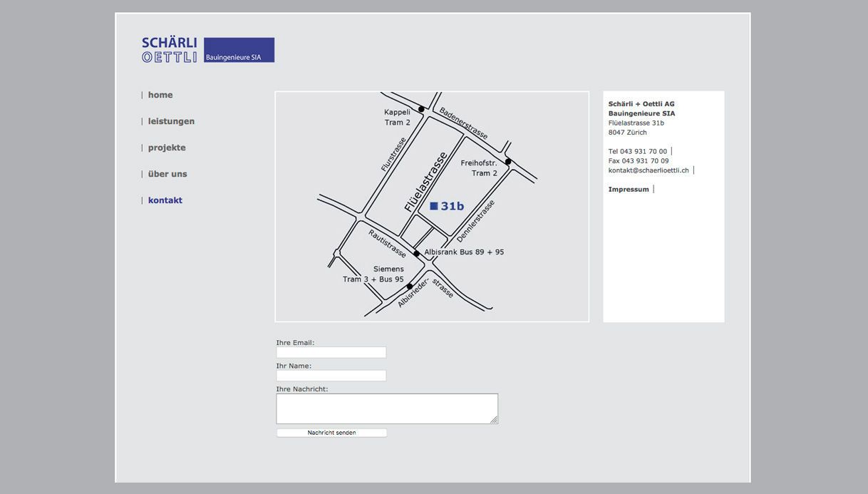The image size is (868, 494).
Task: Click the Albisrank bus stop dot
Action: tap(417, 253)
